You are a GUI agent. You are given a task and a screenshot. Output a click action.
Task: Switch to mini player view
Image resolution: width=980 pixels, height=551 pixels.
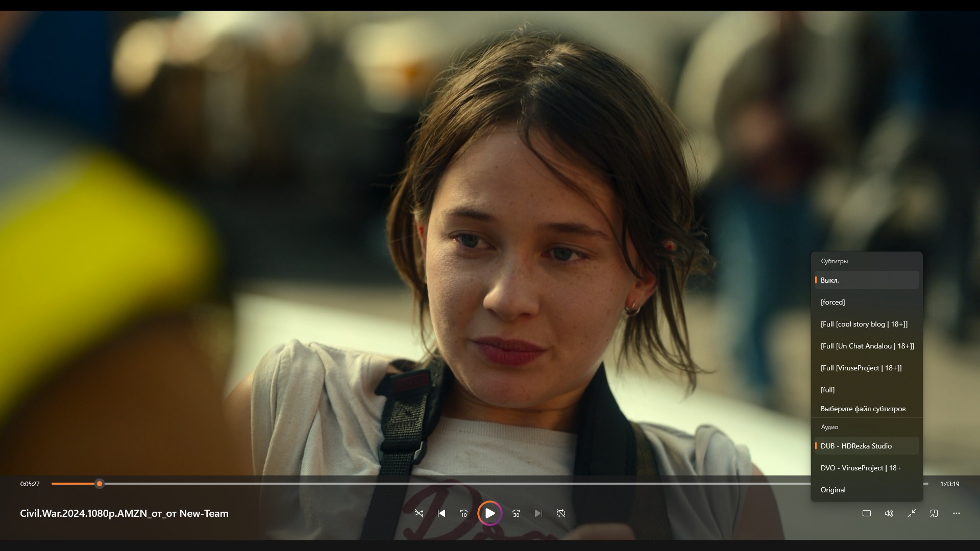coord(934,513)
